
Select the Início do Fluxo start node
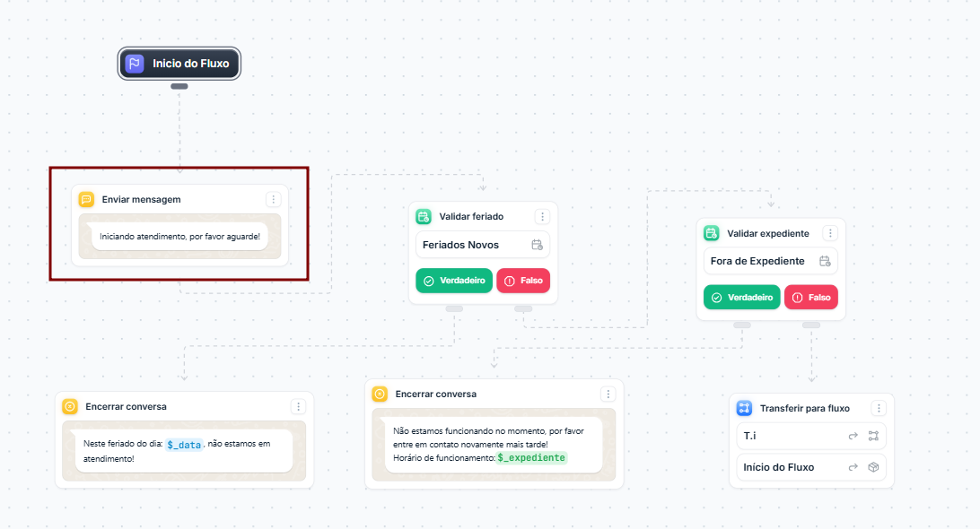click(179, 64)
